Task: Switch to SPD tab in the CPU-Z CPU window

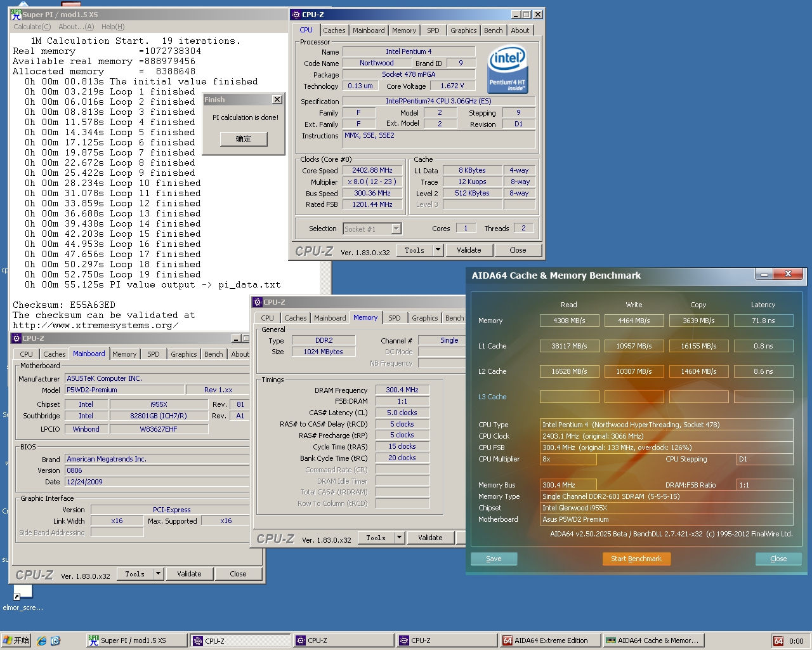Action: (433, 30)
